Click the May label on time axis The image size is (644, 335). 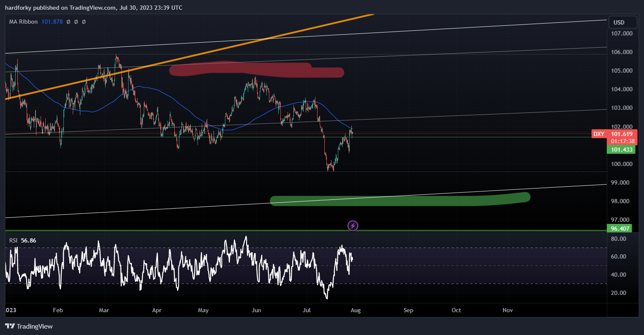(203, 310)
